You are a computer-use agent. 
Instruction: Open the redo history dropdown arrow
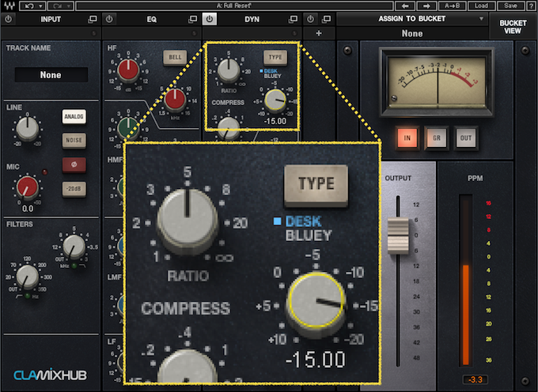pos(69,6)
